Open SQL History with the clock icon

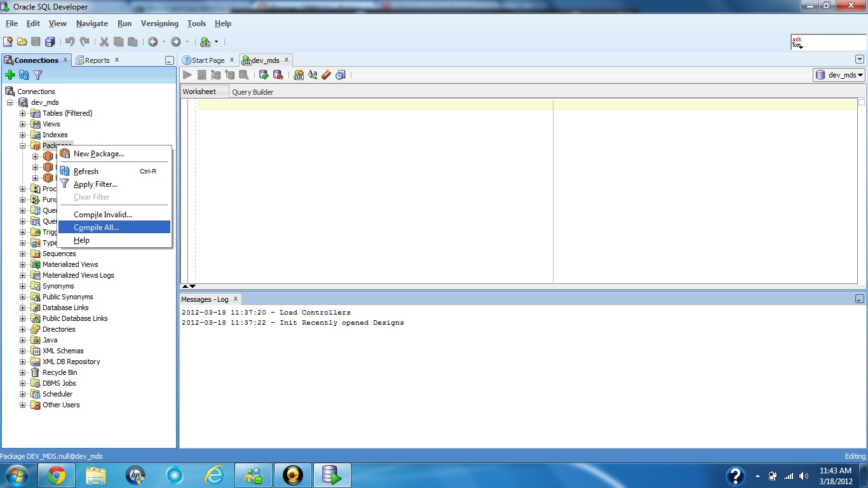click(x=341, y=75)
